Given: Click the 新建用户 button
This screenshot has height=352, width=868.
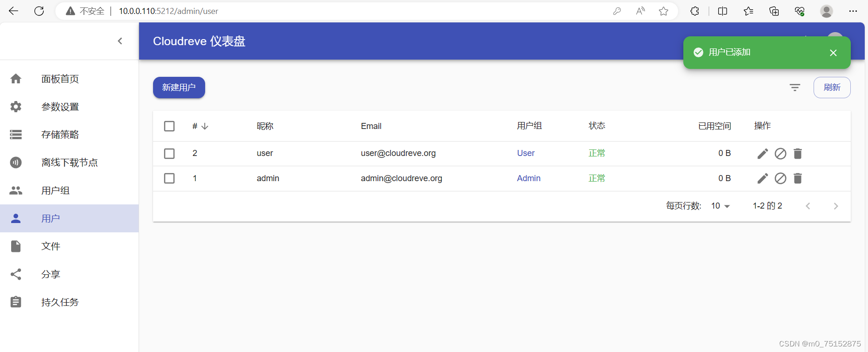Looking at the screenshot, I should 179,88.
